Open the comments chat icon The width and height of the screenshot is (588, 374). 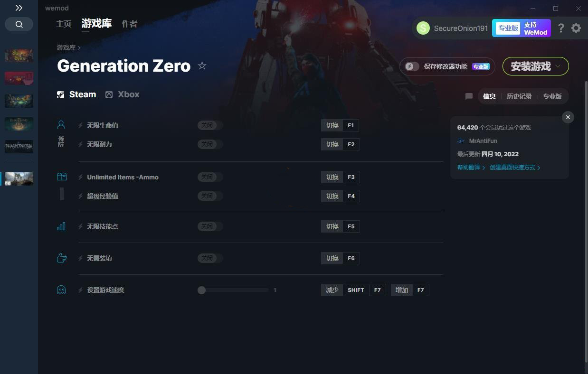(469, 96)
